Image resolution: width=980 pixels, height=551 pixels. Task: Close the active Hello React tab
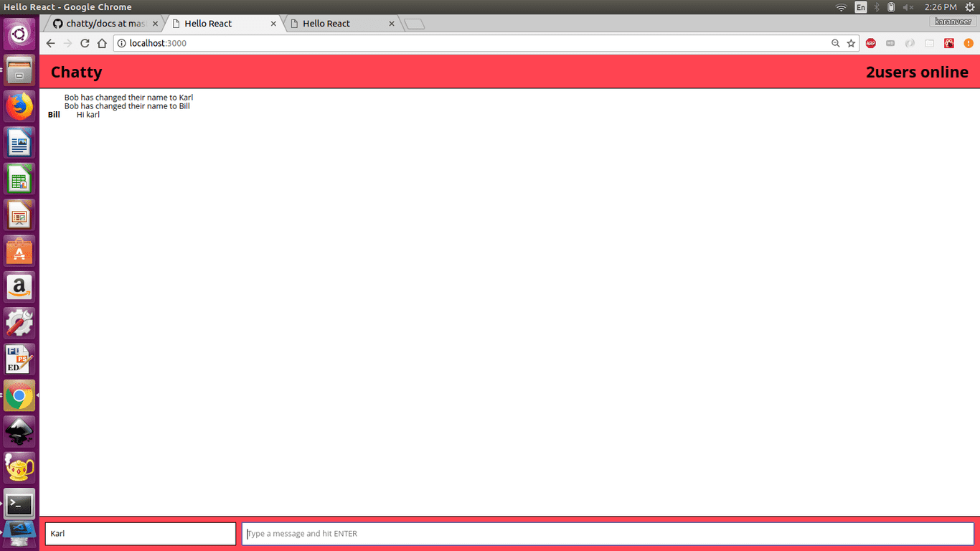pyautogui.click(x=273, y=24)
